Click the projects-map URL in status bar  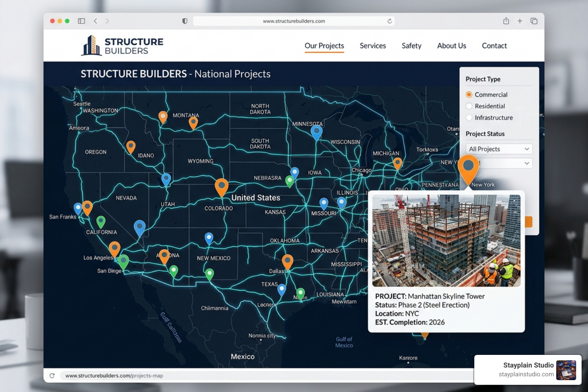114,376
